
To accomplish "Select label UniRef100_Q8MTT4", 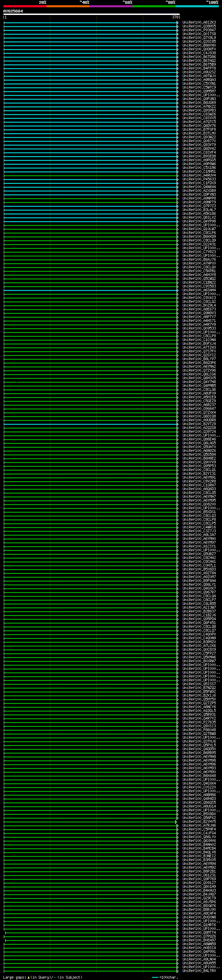I will 199,933.
